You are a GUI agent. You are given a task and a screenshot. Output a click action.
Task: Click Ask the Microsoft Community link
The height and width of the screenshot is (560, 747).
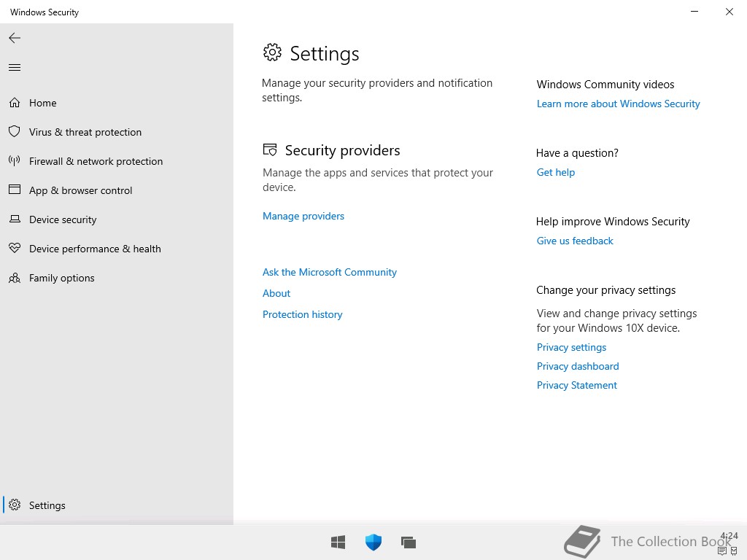(x=330, y=273)
